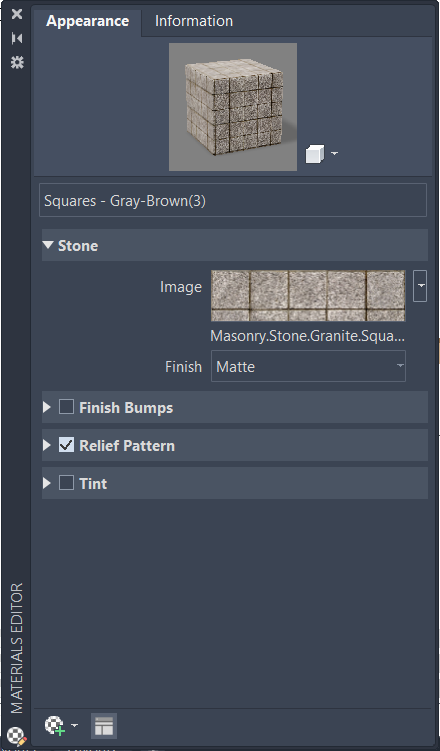The width and height of the screenshot is (440, 751).
Task: Click the material name field Squares - Gray-Brown(3)
Action: point(233,200)
